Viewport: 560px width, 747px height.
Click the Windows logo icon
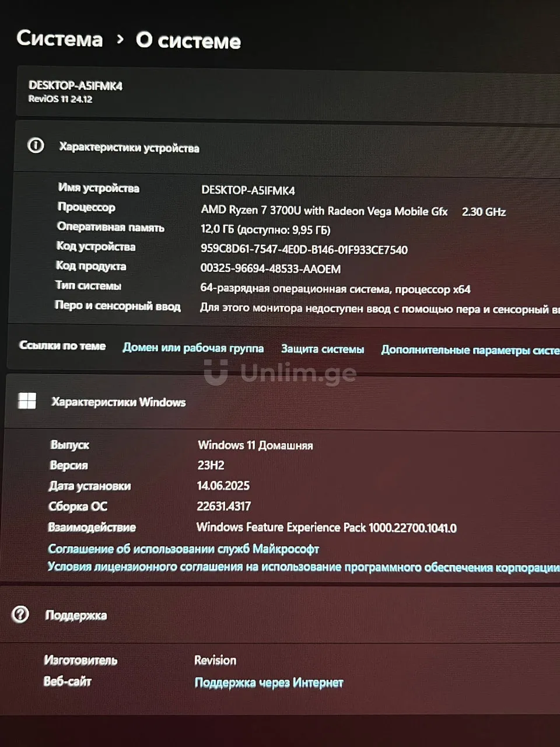(x=27, y=400)
